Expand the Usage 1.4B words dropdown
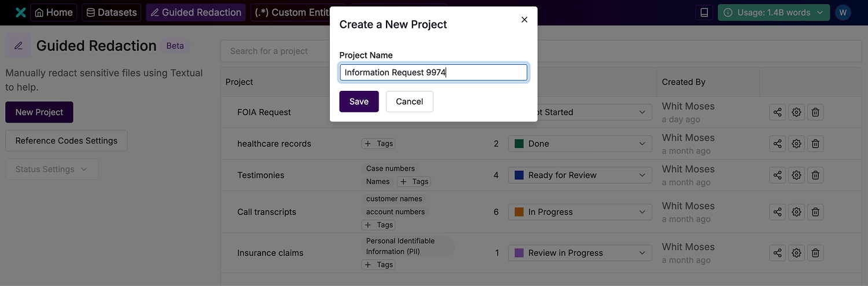 774,13
